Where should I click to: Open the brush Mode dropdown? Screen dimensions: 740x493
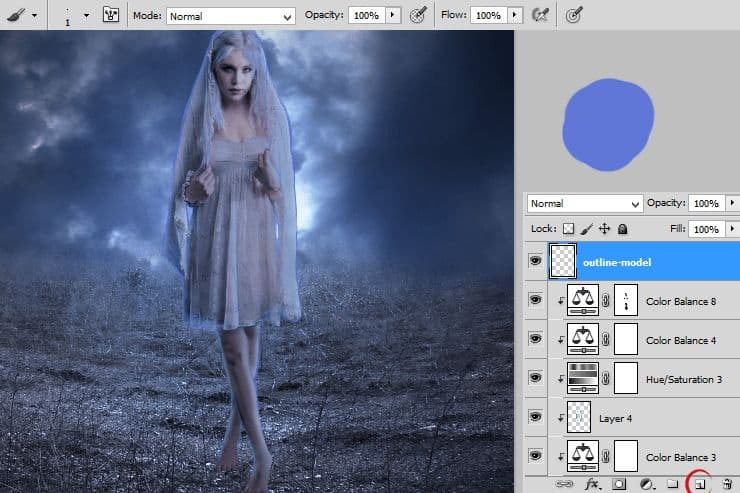coord(231,16)
